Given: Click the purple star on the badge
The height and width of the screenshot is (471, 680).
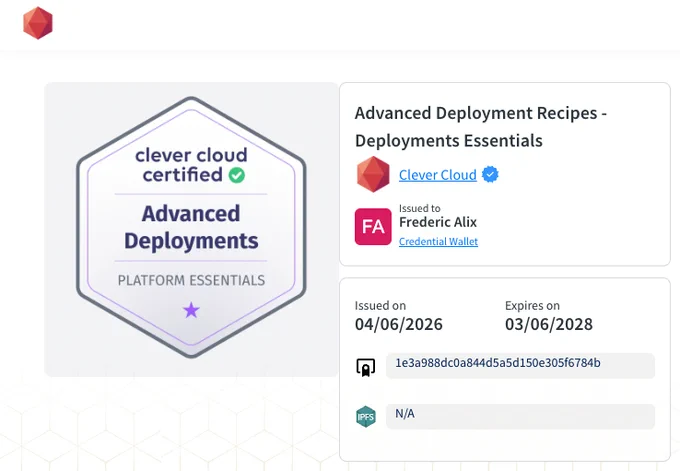Looking at the screenshot, I should (x=191, y=310).
